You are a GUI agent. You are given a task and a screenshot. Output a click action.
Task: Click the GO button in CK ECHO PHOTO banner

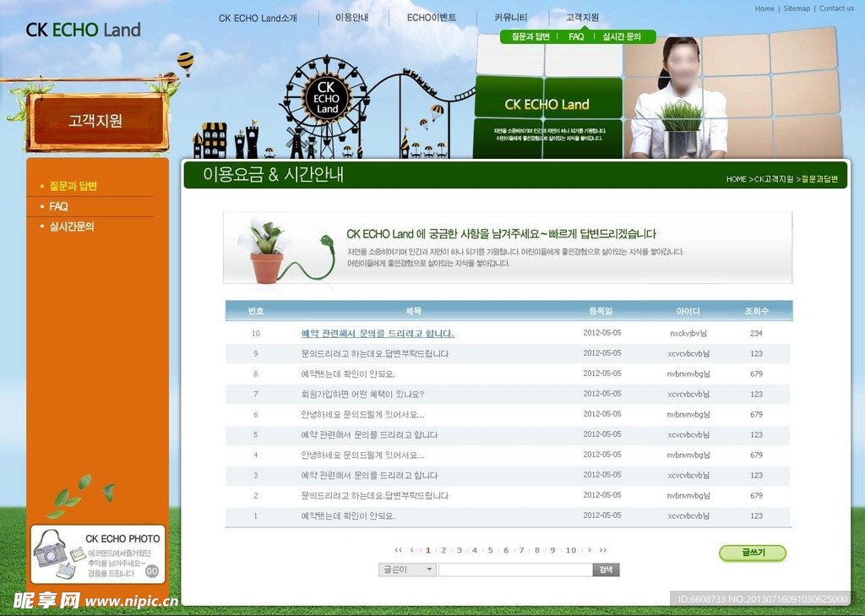(152, 571)
